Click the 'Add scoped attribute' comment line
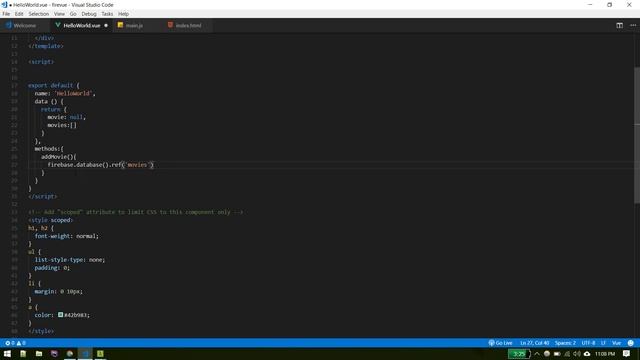640x360 pixels. 136,212
